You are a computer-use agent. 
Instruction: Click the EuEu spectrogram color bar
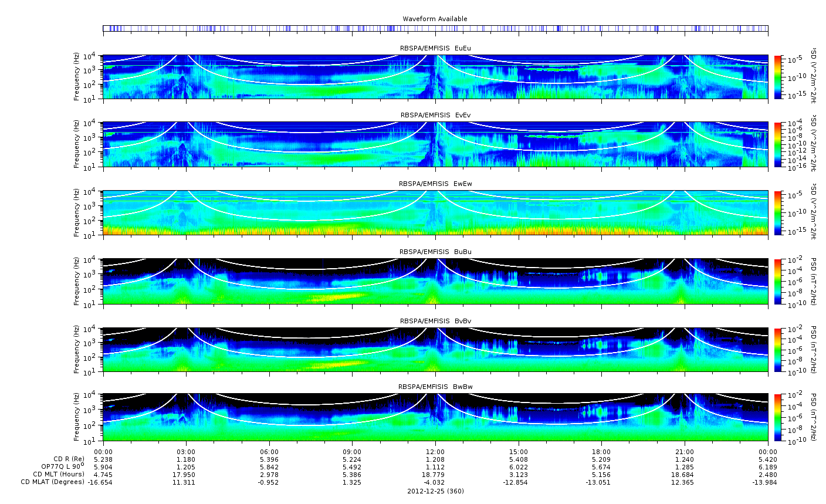click(x=778, y=77)
